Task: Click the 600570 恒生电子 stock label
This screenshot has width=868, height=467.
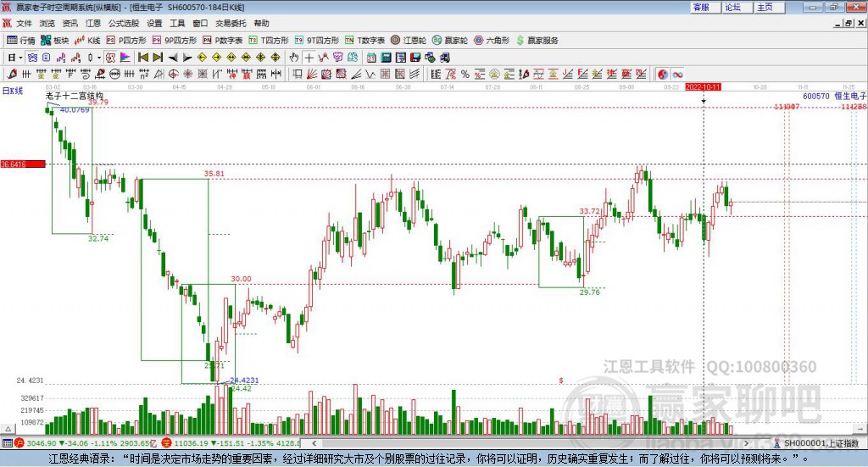Action: pyautogui.click(x=834, y=97)
